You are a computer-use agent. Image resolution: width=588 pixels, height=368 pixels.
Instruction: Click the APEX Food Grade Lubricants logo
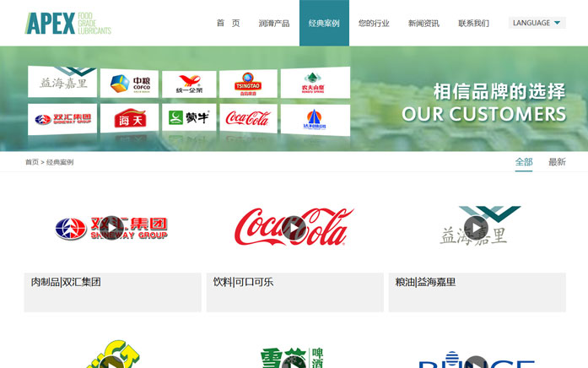[x=68, y=24]
